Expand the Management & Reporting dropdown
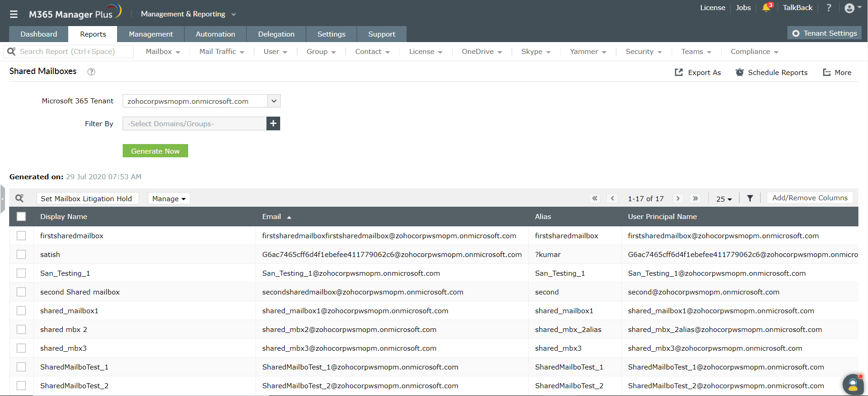The height and width of the screenshot is (396, 868). 188,14
